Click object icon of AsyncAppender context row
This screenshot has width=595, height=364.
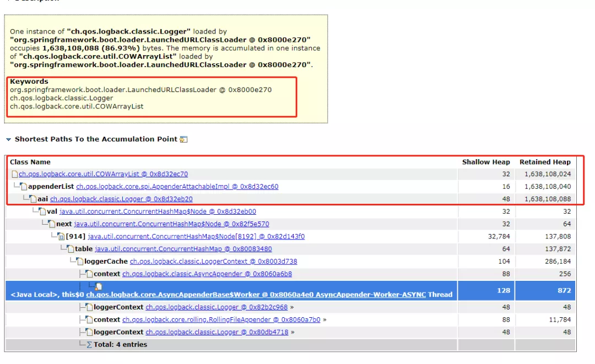tap(90, 274)
